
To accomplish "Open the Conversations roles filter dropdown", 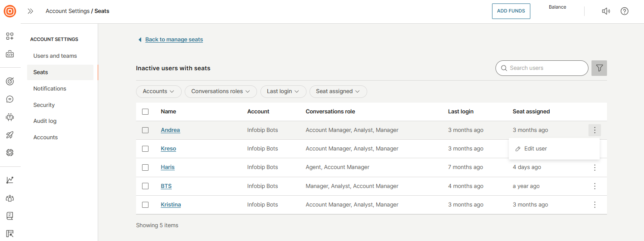I will click(221, 91).
